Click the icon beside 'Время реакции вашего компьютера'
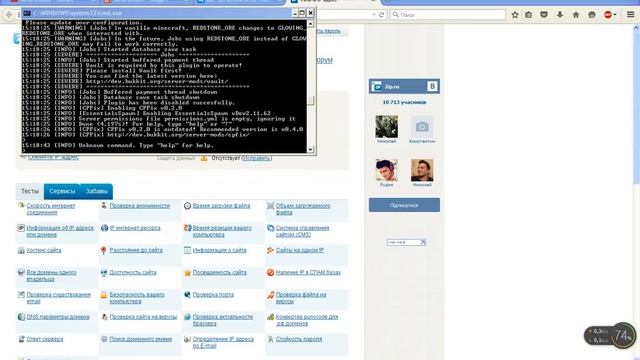This screenshot has width=640, height=360. [187, 228]
